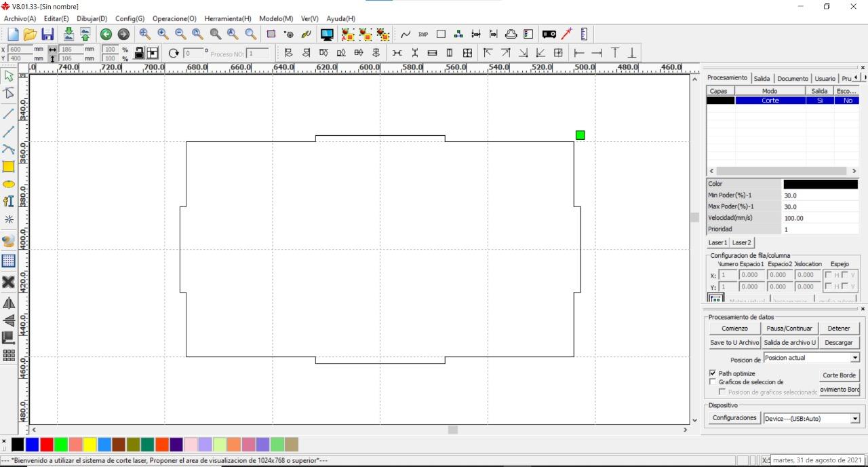
Task: Create a new file with New icon
Action: (13, 35)
